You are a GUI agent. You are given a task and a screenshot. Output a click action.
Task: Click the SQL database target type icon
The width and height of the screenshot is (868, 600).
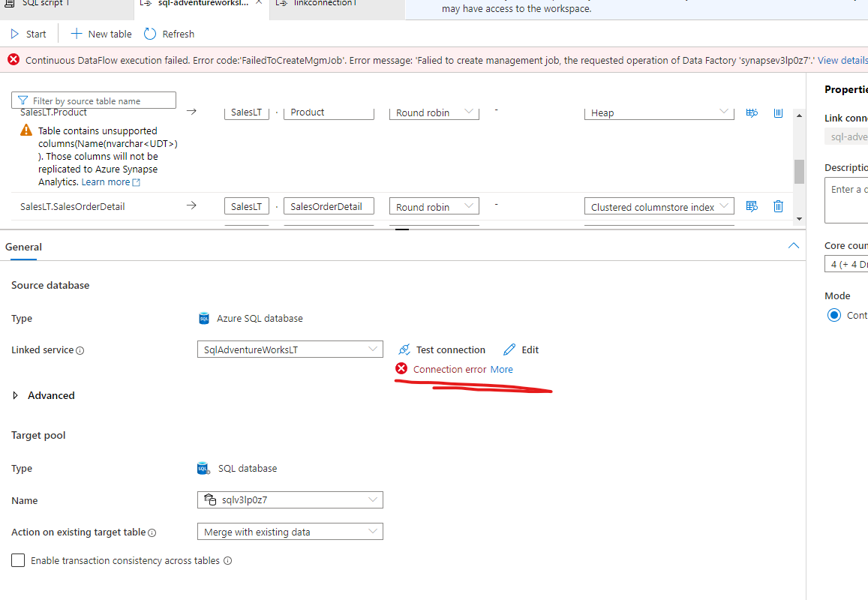tap(204, 468)
